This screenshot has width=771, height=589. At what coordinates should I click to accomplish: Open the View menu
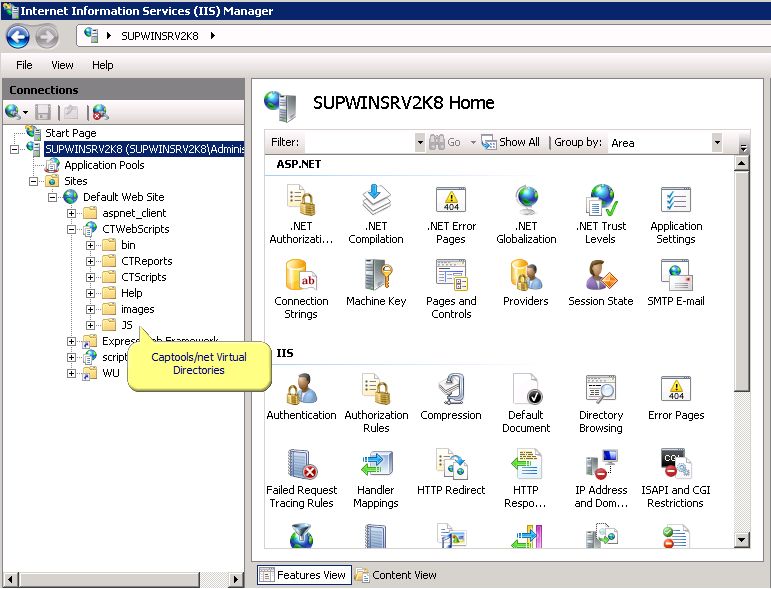click(x=62, y=65)
